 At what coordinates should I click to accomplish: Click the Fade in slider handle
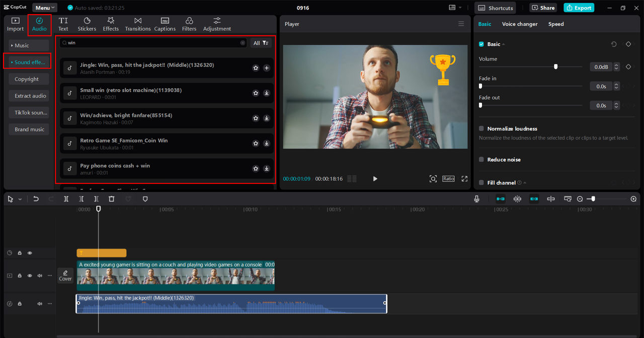(x=480, y=86)
